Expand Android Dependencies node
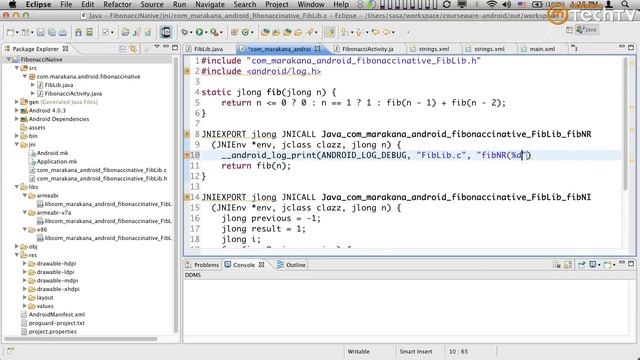 pos(17,119)
